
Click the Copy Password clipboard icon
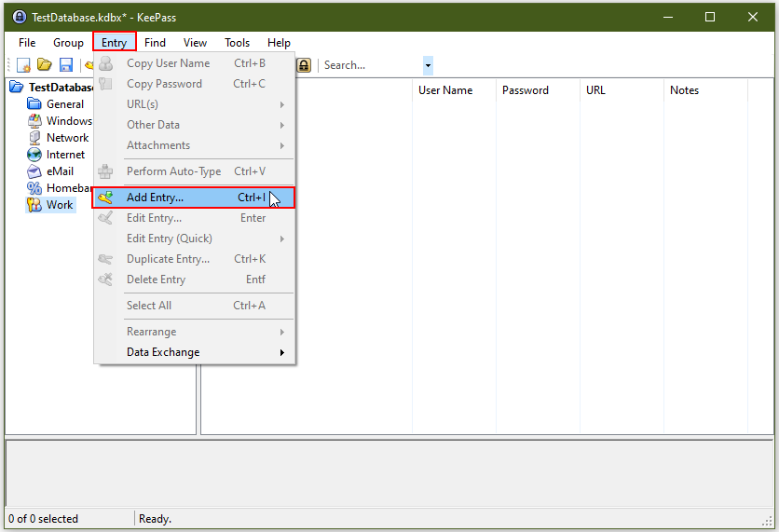coord(105,84)
